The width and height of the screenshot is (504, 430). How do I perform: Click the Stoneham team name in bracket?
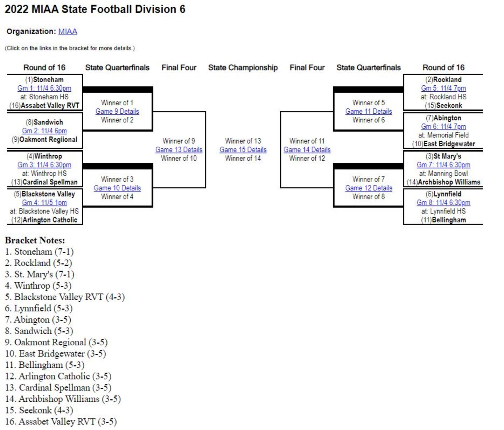pos(48,80)
